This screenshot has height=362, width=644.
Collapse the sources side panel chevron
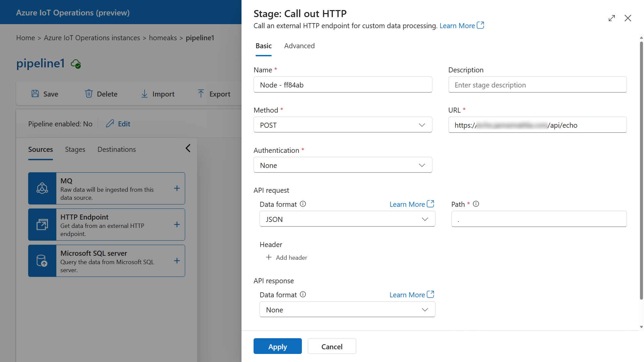click(x=188, y=148)
